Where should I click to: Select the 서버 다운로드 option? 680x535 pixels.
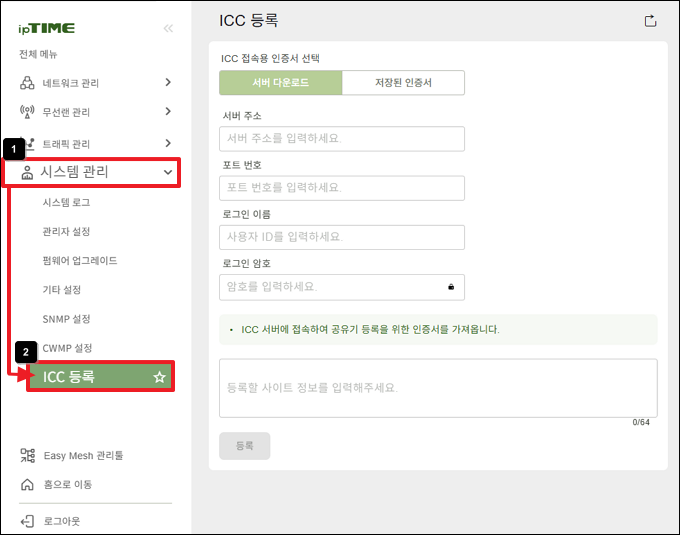tap(280, 83)
